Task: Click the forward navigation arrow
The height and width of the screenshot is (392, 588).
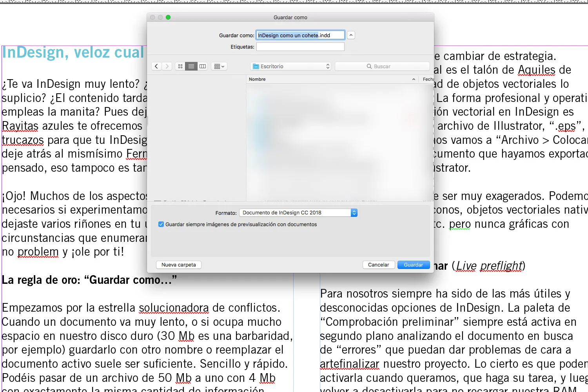Action: (x=167, y=66)
